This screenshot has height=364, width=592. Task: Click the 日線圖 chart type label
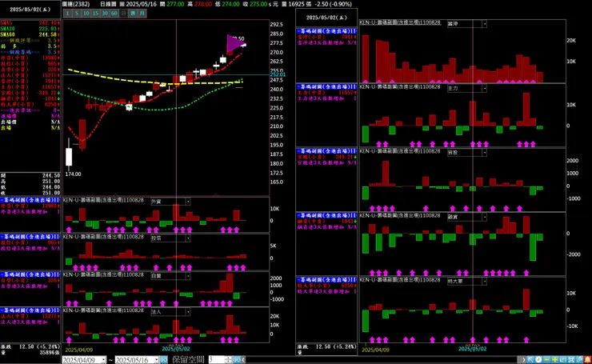pos(108,4)
